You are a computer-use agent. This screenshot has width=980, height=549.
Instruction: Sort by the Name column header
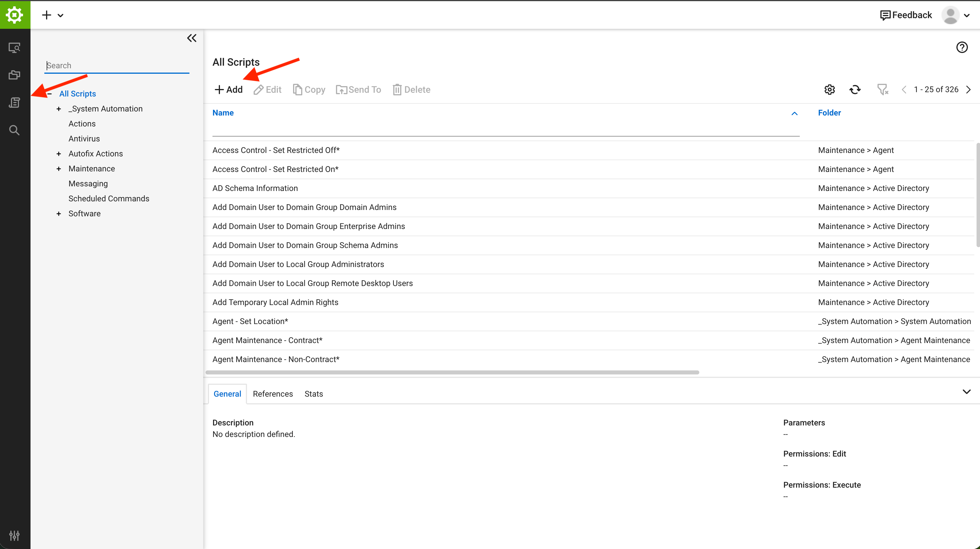click(223, 113)
